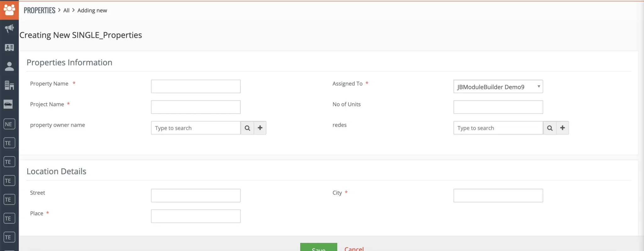
Task: Open the single person icon in sidebar
Action: click(x=9, y=66)
